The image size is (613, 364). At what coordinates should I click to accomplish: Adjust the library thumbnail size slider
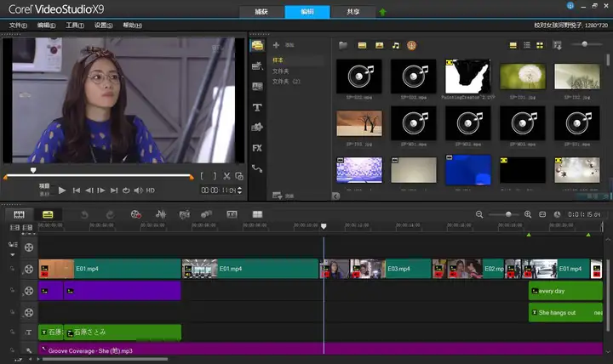coord(585,44)
